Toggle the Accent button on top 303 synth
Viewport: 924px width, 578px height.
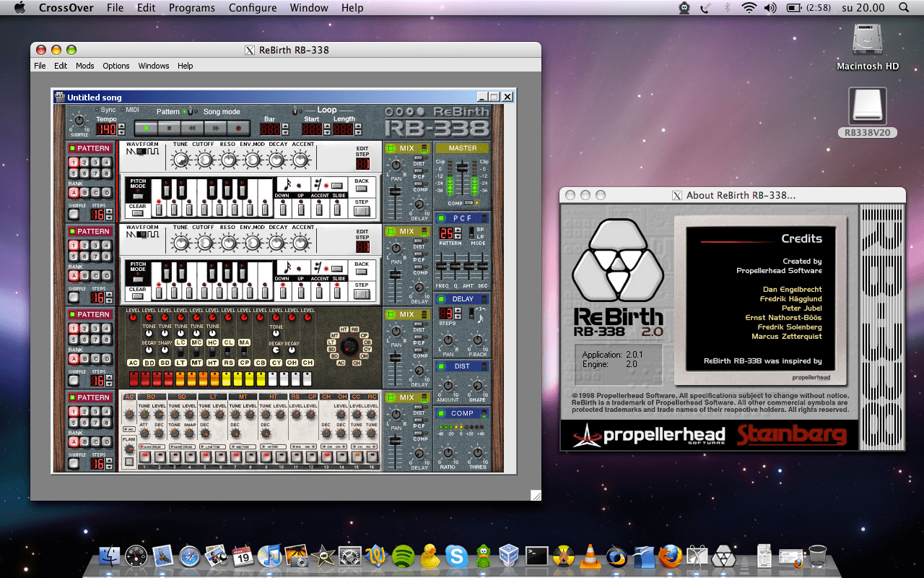[320, 210]
